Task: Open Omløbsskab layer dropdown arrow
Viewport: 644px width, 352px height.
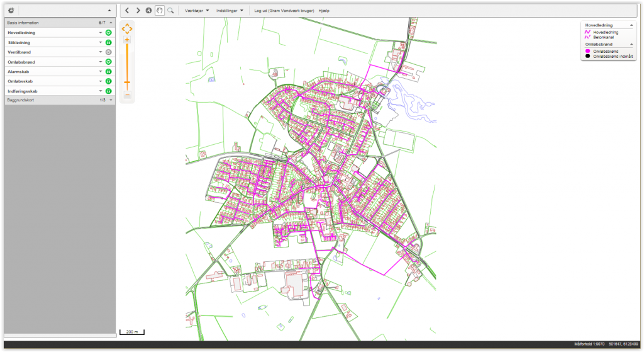Action: pos(100,81)
